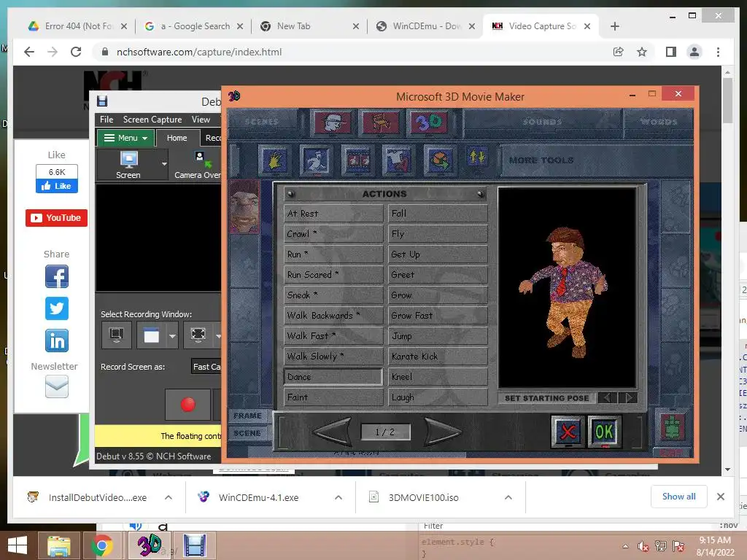Open Record Screen as Fast Capture combo box
This screenshot has width=747, height=560.
[x=206, y=367]
